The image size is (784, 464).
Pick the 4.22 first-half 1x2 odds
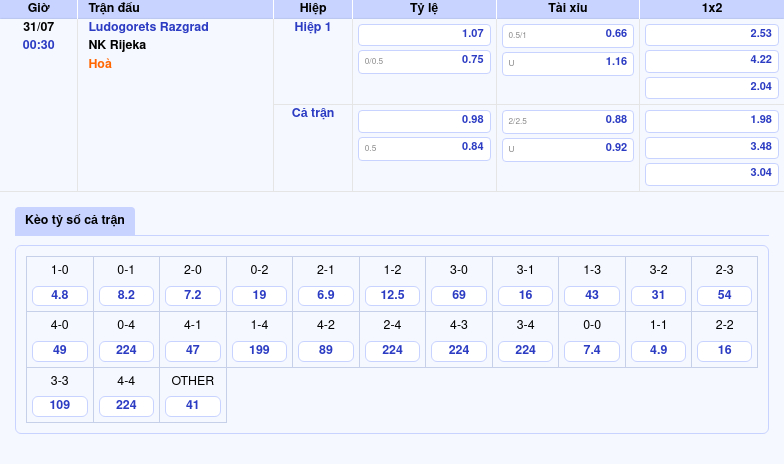click(711, 60)
